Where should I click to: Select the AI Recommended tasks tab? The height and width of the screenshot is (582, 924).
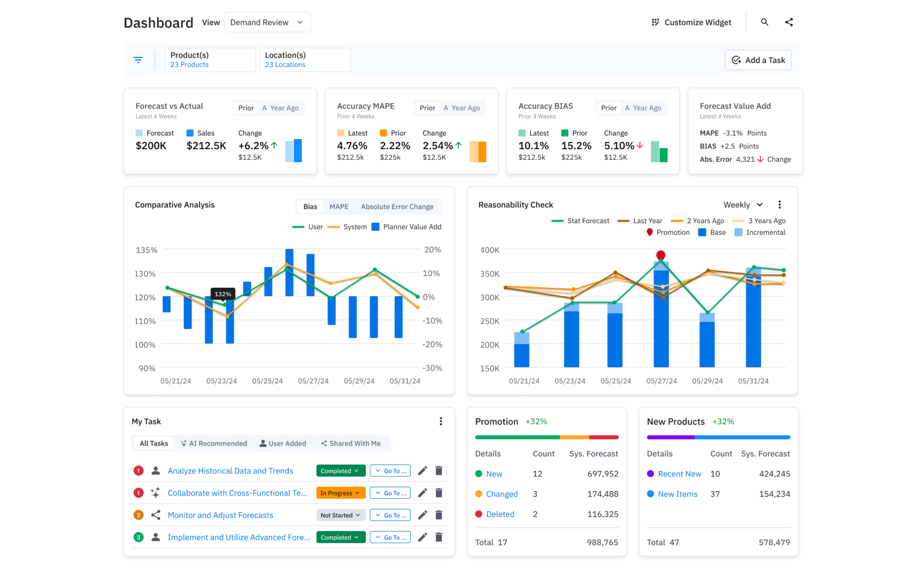click(214, 443)
